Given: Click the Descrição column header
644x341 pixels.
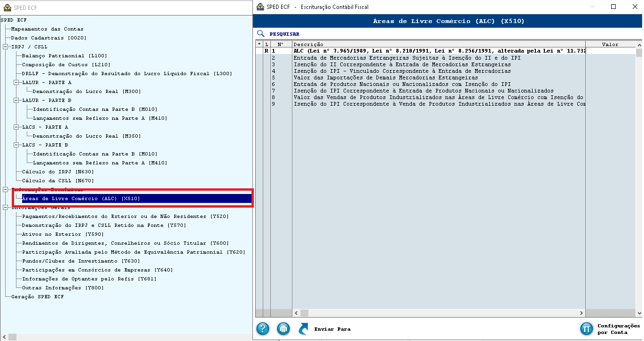Looking at the screenshot, I should pos(439,44).
